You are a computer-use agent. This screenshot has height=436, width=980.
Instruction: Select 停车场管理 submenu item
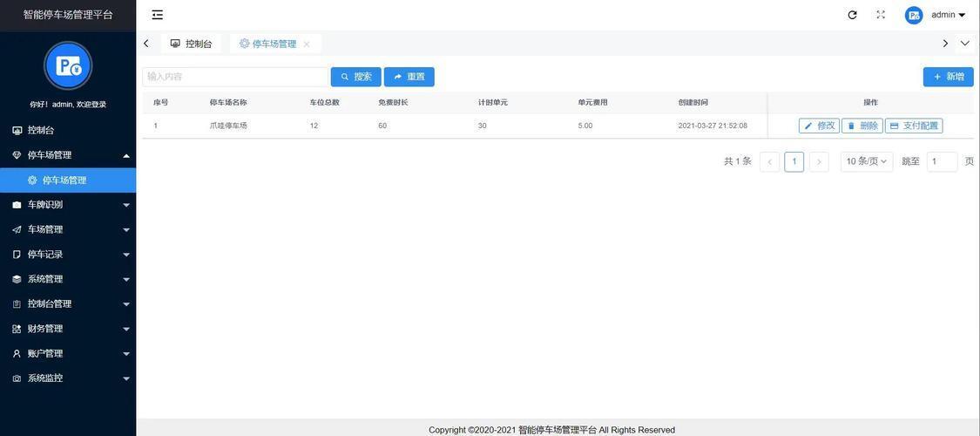[67, 181]
